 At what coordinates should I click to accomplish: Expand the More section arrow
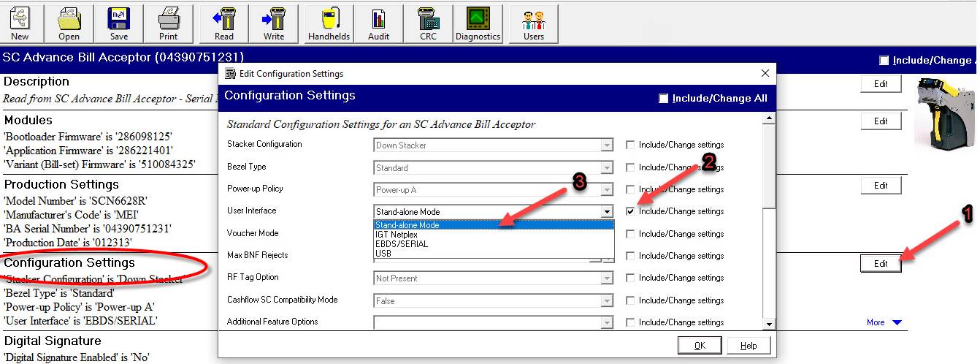[897, 322]
